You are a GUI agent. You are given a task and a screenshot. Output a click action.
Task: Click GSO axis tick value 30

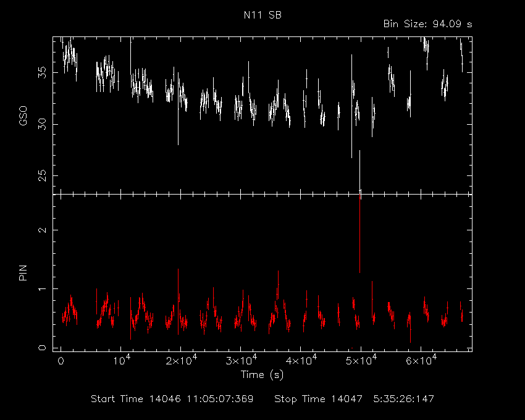[42, 124]
